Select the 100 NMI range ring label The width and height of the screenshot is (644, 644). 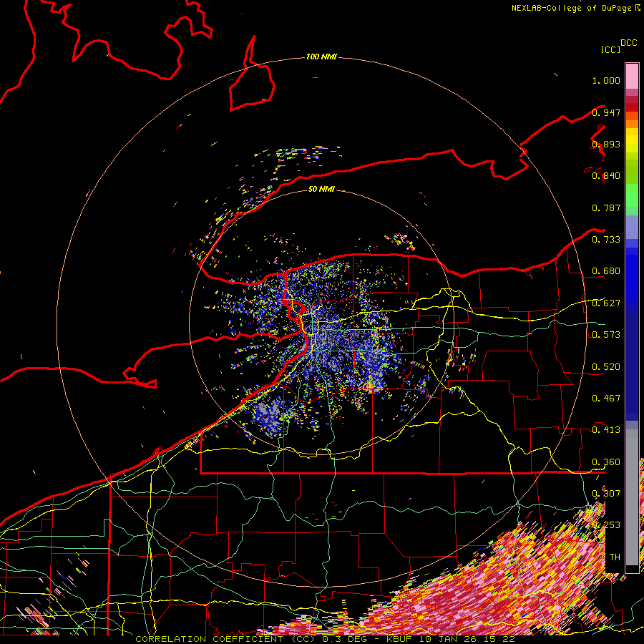click(321, 57)
